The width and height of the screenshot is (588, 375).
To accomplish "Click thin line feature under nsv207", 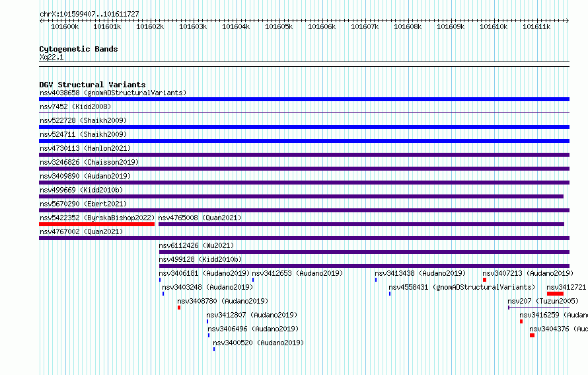I will pyautogui.click(x=539, y=308).
